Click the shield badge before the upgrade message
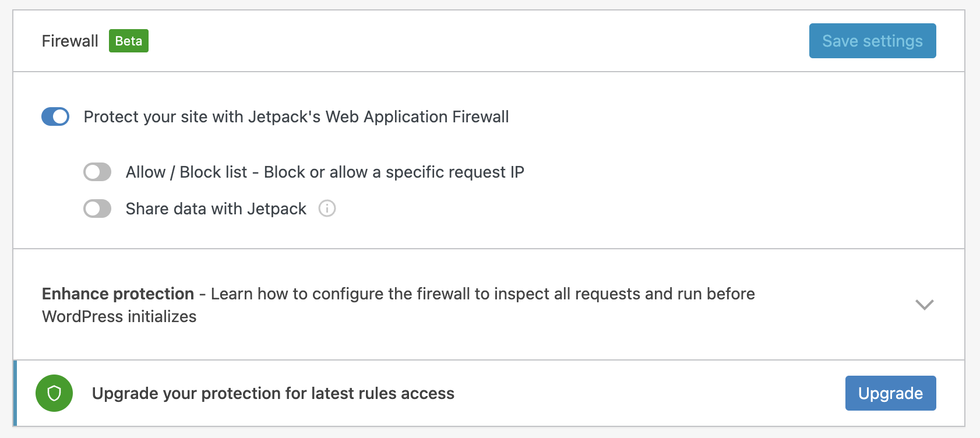Viewport: 980px width, 438px height. click(x=54, y=393)
